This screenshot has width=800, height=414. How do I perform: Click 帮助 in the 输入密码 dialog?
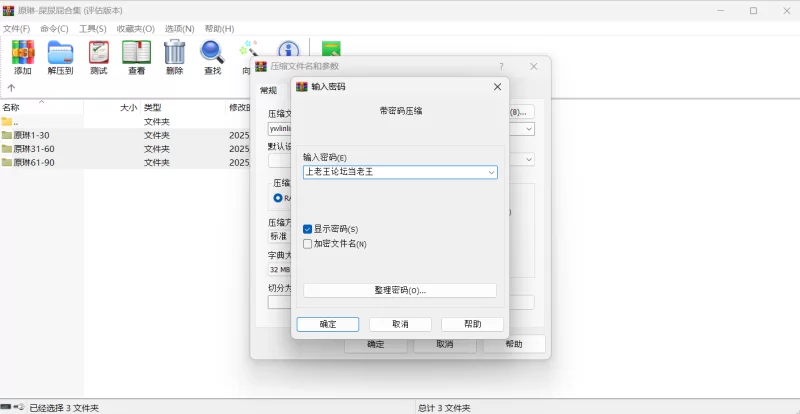tap(472, 324)
